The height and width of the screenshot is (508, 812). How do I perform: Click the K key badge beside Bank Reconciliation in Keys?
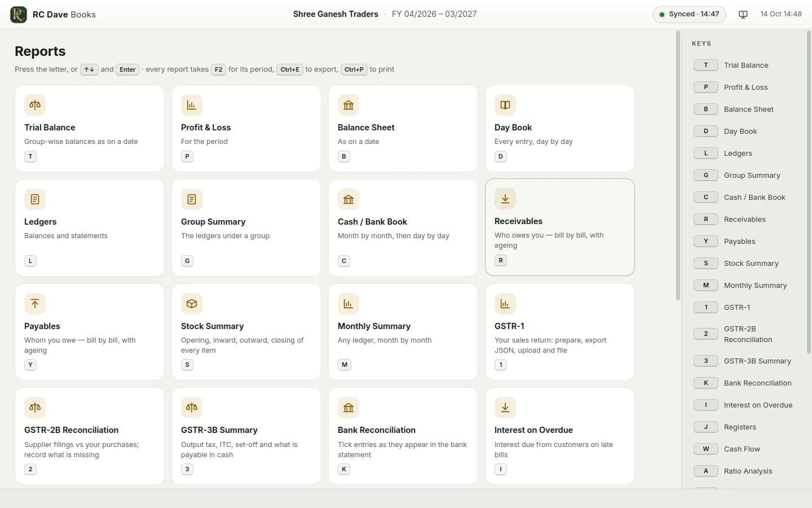click(x=706, y=383)
